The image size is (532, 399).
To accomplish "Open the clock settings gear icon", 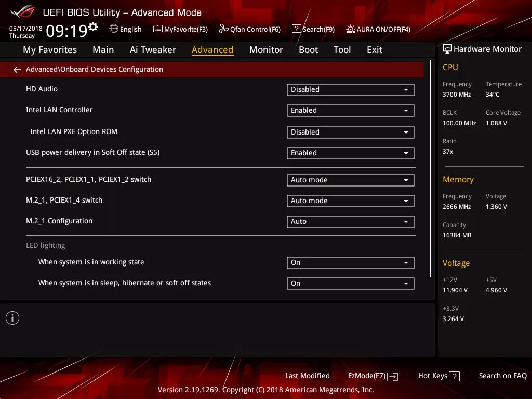I will click(x=93, y=26).
